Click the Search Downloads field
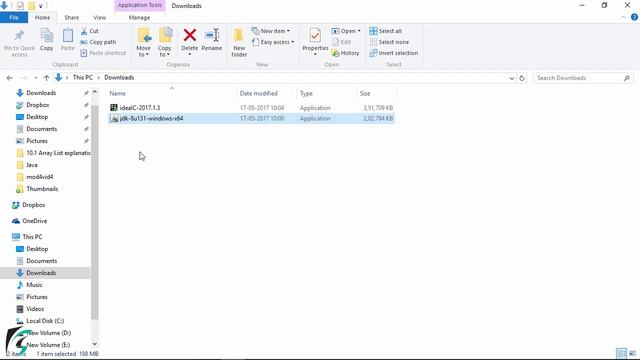 pos(583,78)
